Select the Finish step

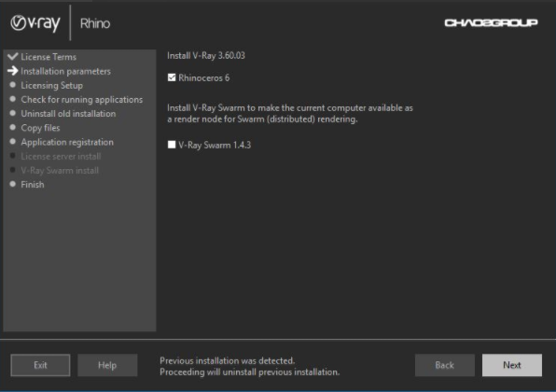click(33, 185)
